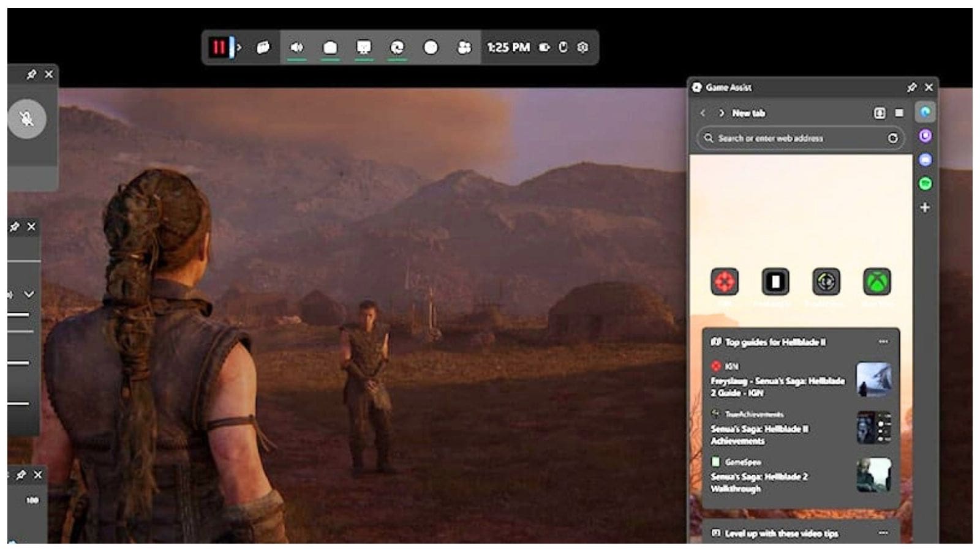980x551 pixels.
Task: Expand the audio device dropdown chevron
Action: [29, 294]
